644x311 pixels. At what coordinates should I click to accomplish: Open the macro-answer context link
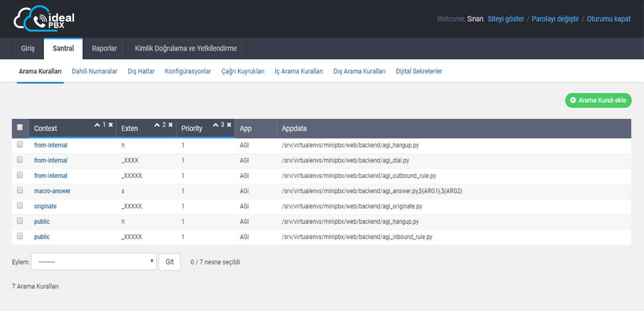[x=52, y=191]
